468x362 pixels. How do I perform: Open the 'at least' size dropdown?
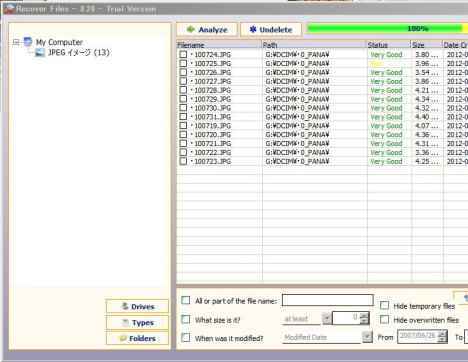click(x=327, y=319)
